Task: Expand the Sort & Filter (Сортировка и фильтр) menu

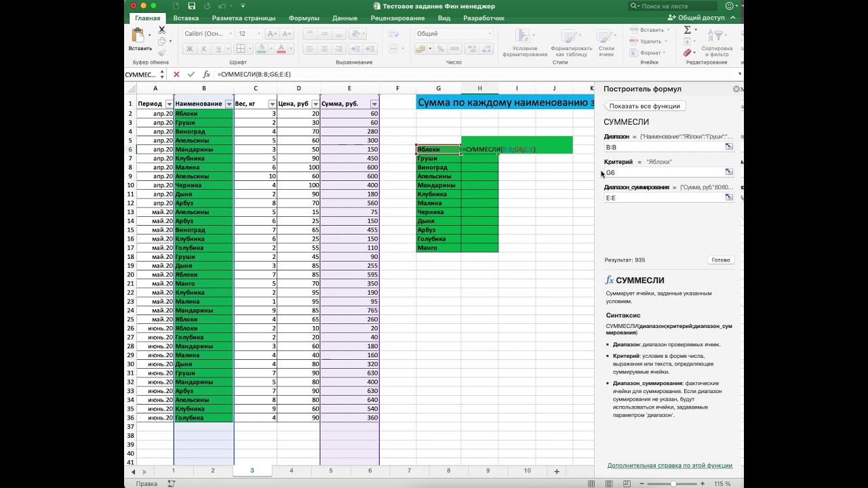Action: coord(717,41)
